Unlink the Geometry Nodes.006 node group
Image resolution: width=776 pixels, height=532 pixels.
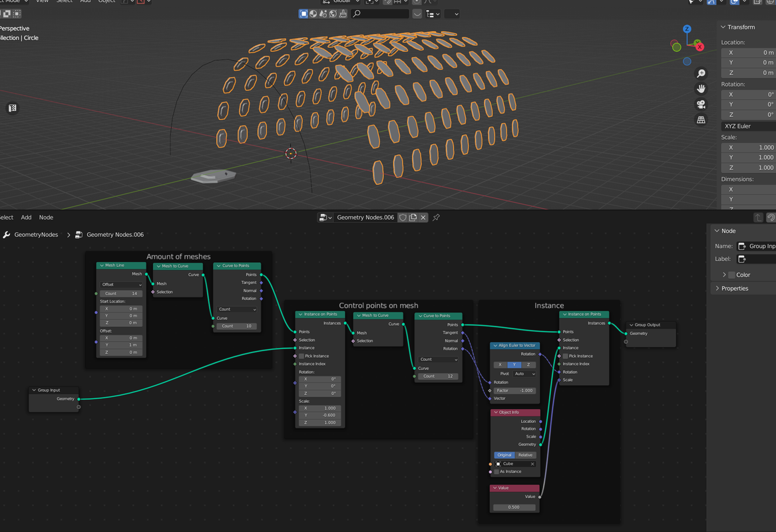(423, 217)
